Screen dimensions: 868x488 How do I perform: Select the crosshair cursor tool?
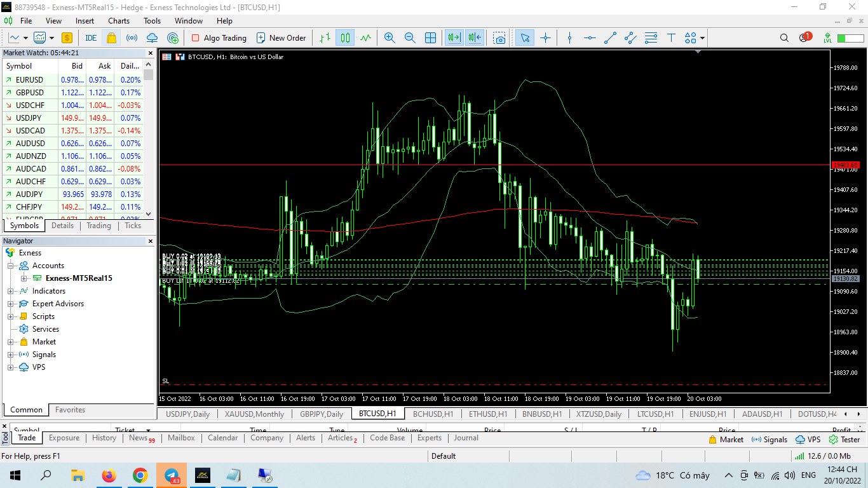[x=545, y=38]
